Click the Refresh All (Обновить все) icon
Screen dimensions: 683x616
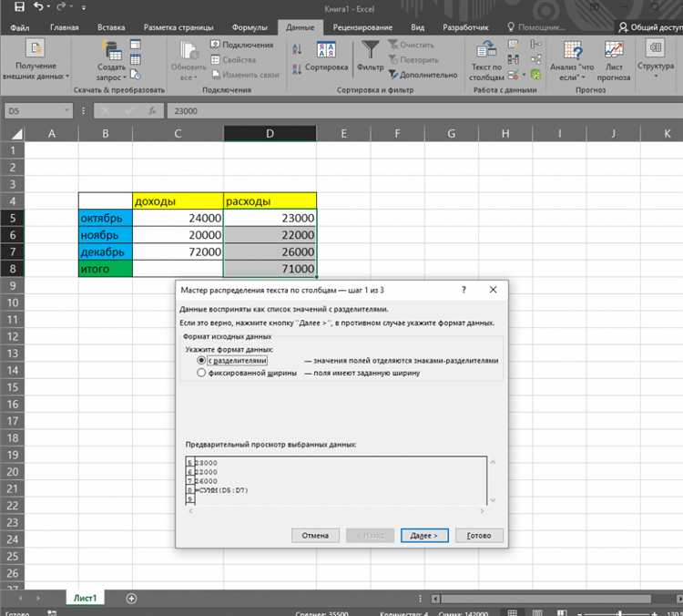[x=189, y=51]
